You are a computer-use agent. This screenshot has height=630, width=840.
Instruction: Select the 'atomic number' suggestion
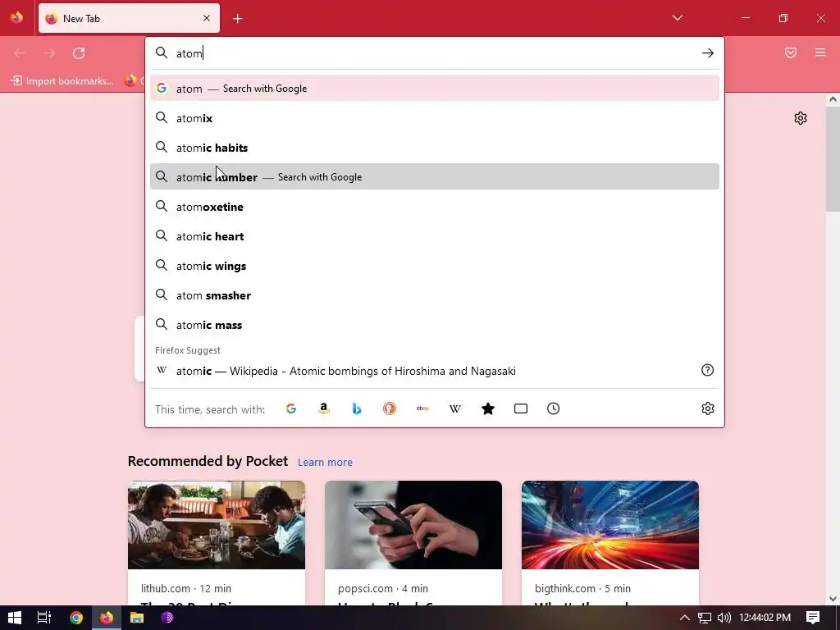coord(435,177)
